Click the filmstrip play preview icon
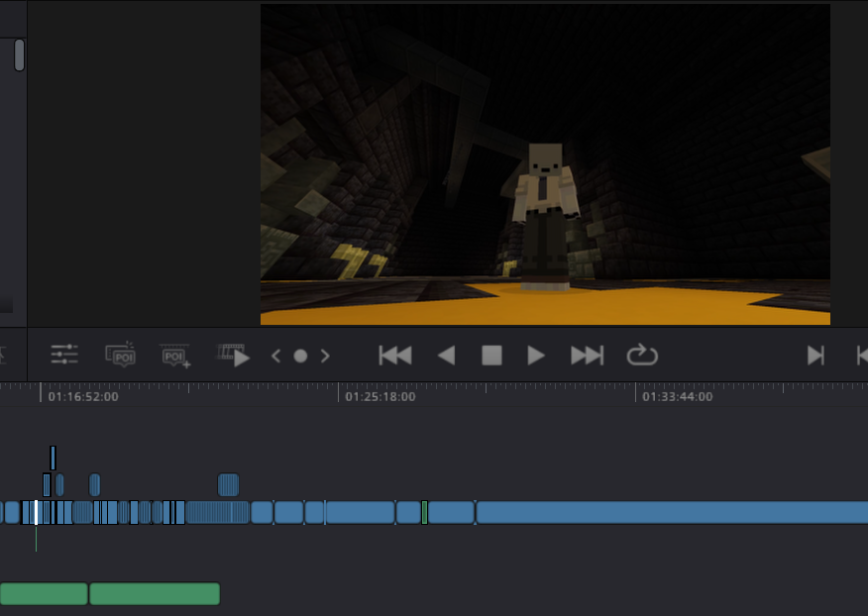This screenshot has width=868, height=616. point(234,356)
